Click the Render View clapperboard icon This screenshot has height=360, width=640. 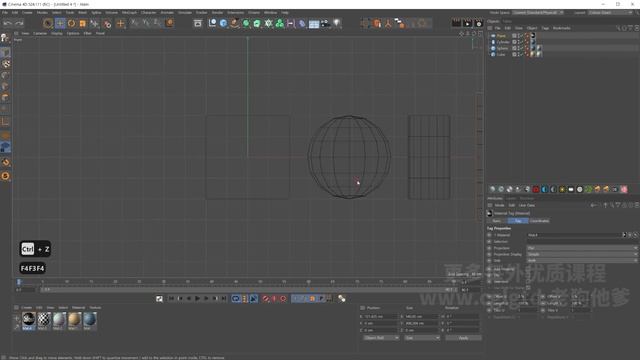coord(456,23)
